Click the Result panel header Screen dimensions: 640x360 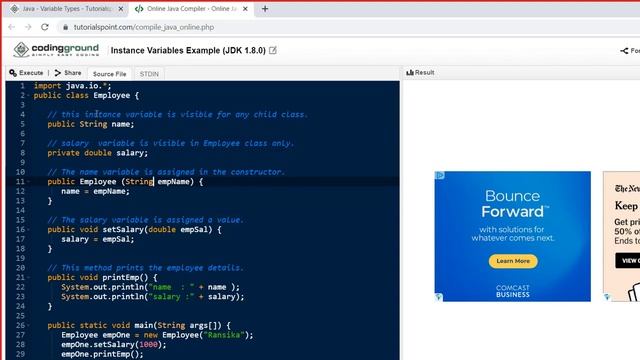(420, 72)
